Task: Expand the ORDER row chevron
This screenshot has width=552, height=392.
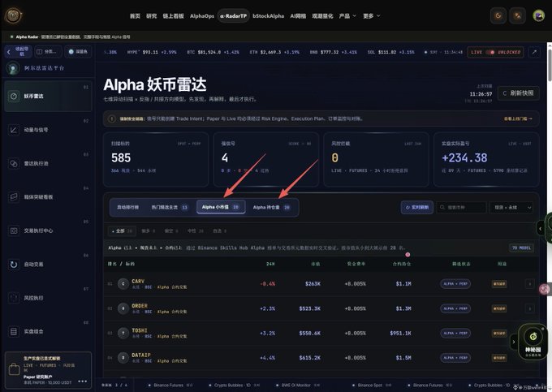Action: tap(529, 308)
